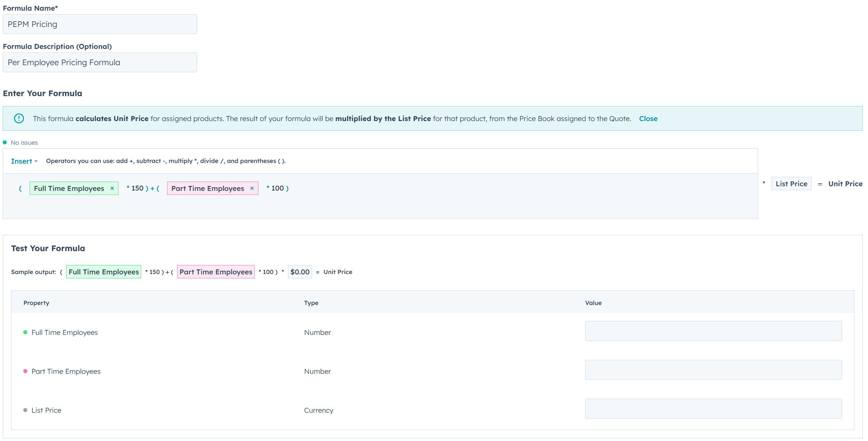Viewport: 868px width, 441px height.
Task: Click the Enter Your Formula heading
Action: pos(42,93)
